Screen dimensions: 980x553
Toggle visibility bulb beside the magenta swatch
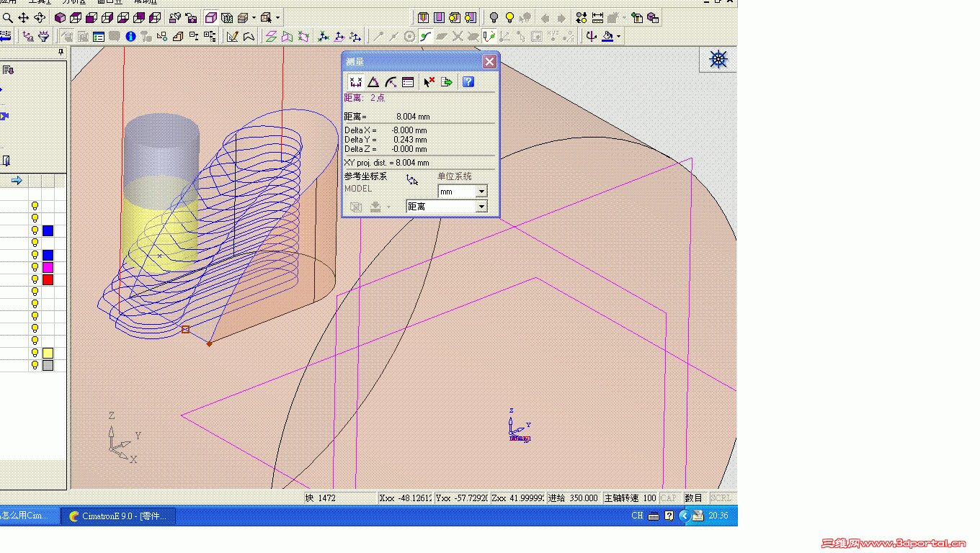pyautogui.click(x=34, y=267)
